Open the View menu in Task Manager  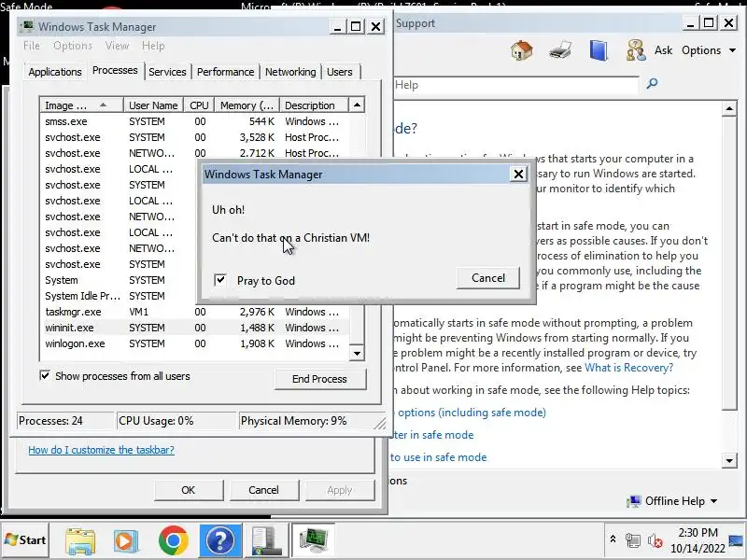(x=117, y=46)
